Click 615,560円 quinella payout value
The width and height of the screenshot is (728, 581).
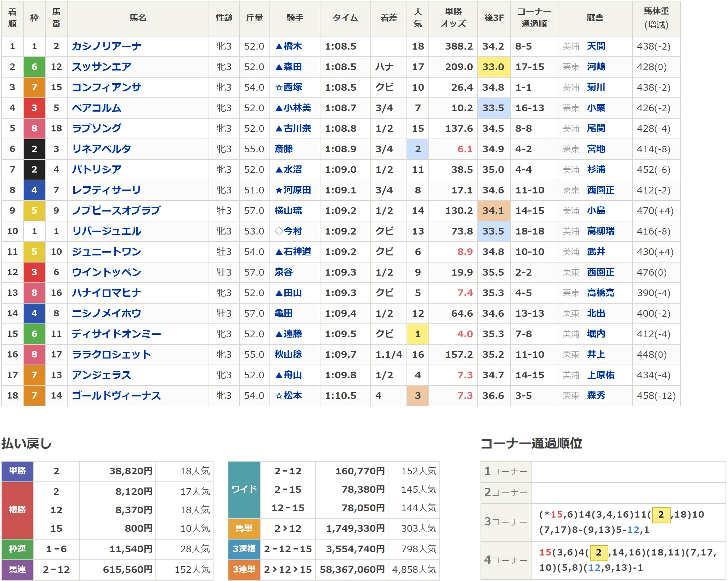pyautogui.click(x=128, y=570)
